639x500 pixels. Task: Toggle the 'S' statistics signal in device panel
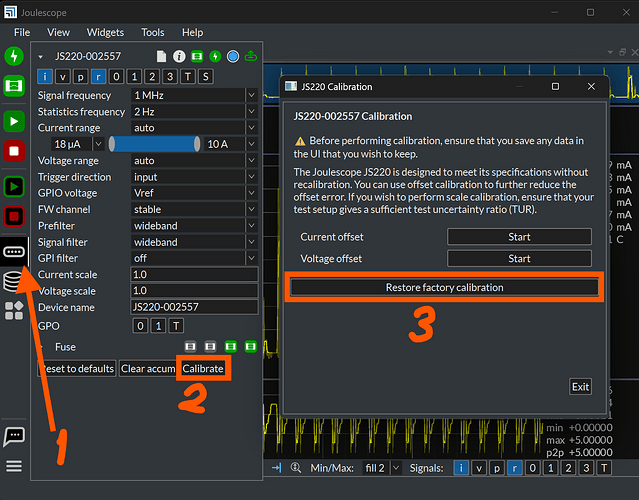(x=206, y=76)
